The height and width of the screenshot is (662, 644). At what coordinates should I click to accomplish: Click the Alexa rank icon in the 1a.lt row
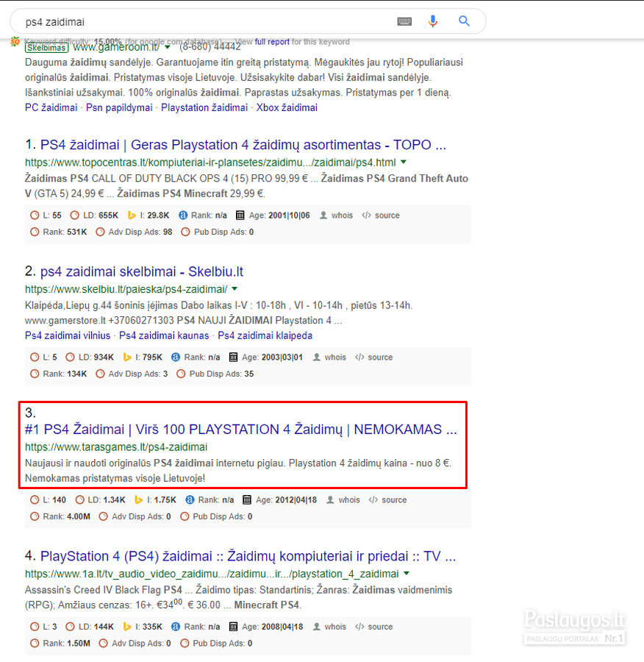coord(176,627)
